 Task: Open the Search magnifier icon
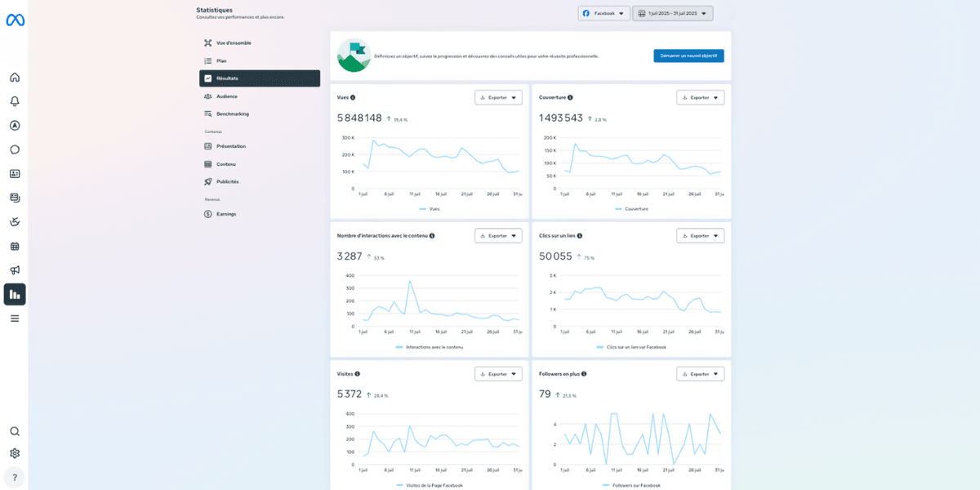pyautogui.click(x=15, y=431)
